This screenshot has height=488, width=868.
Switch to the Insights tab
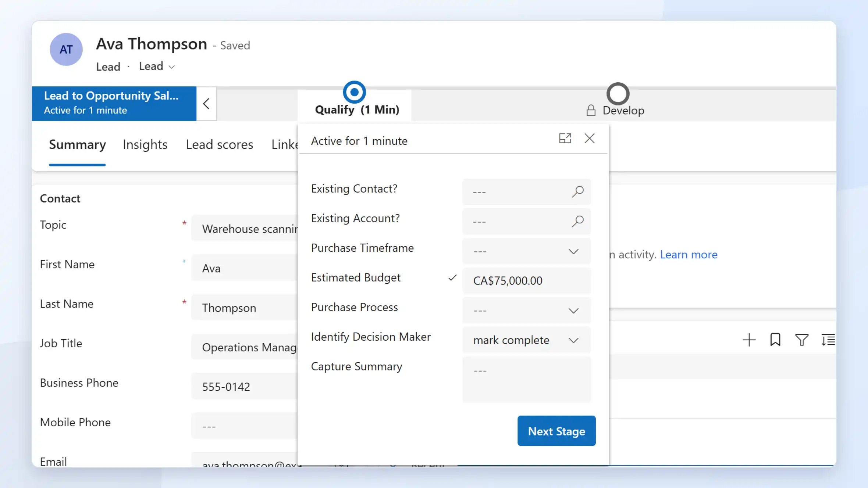tap(145, 144)
